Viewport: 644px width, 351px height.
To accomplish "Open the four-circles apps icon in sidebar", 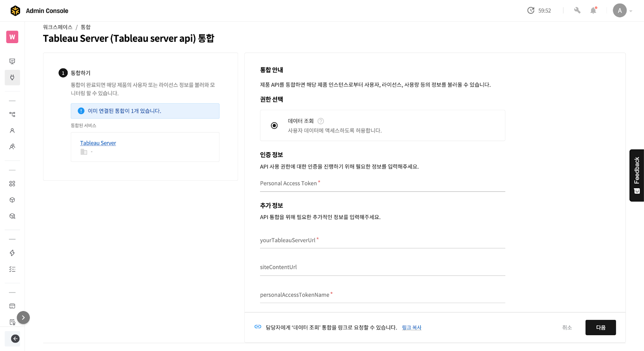I will (x=12, y=184).
